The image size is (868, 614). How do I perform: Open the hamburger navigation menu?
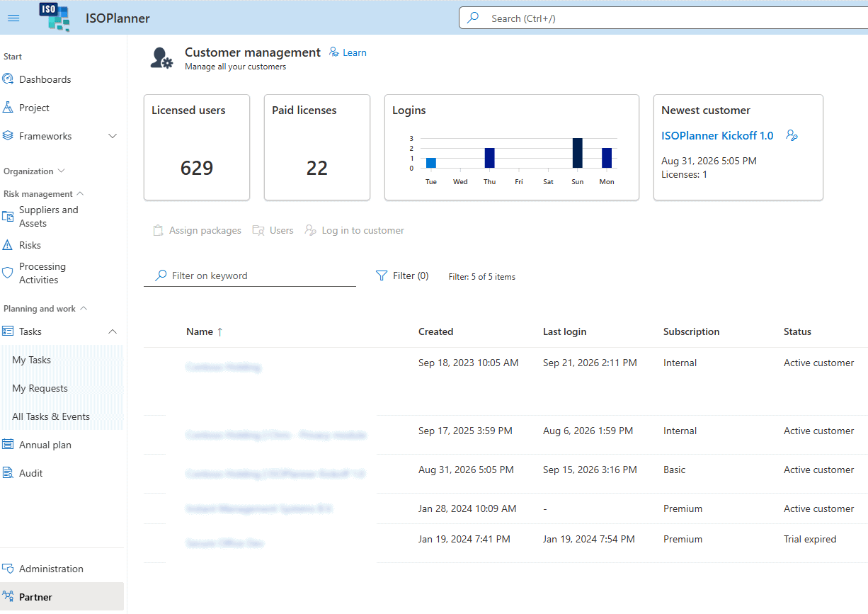(13, 18)
